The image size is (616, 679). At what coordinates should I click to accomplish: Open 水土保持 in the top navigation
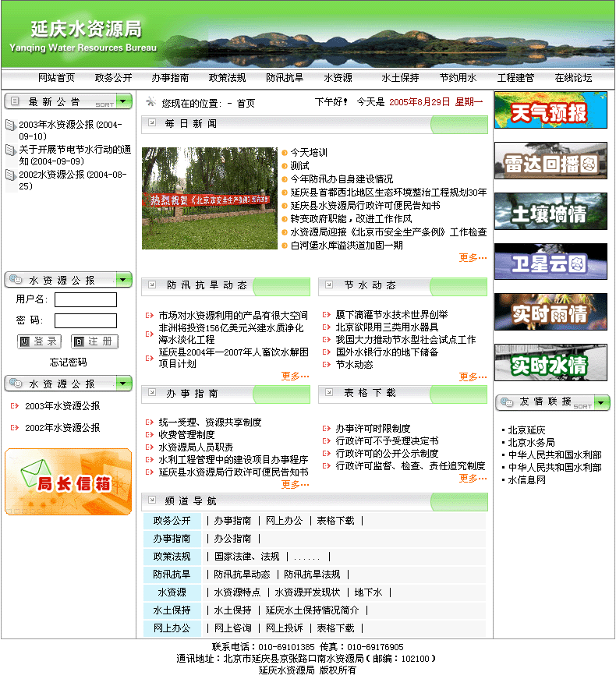(x=400, y=77)
